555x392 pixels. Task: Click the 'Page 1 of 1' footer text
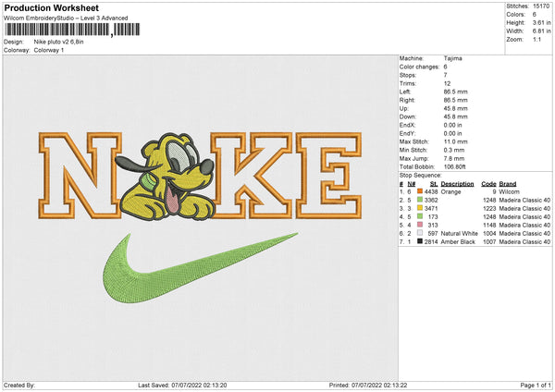536,385
